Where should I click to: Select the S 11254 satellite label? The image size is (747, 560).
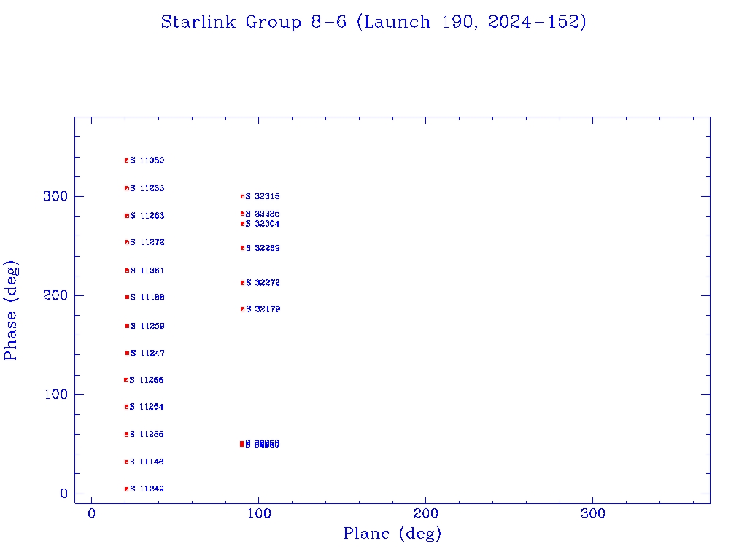[x=147, y=407]
